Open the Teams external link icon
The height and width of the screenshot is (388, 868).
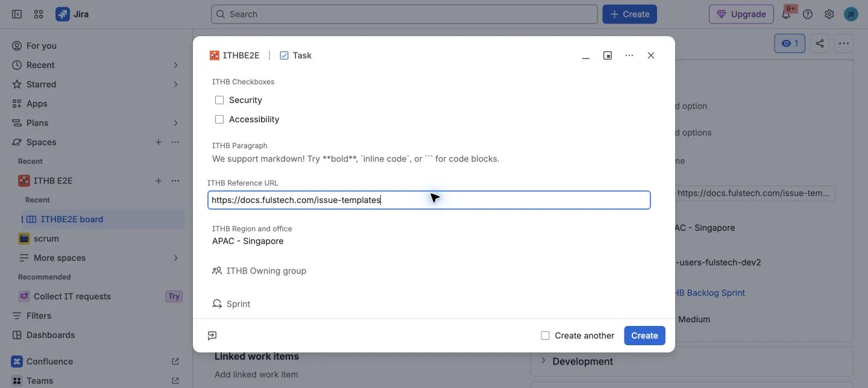click(x=175, y=381)
